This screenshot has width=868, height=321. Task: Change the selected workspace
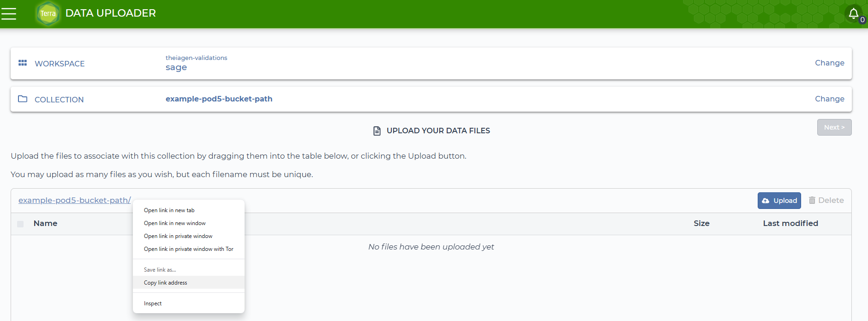tap(829, 63)
